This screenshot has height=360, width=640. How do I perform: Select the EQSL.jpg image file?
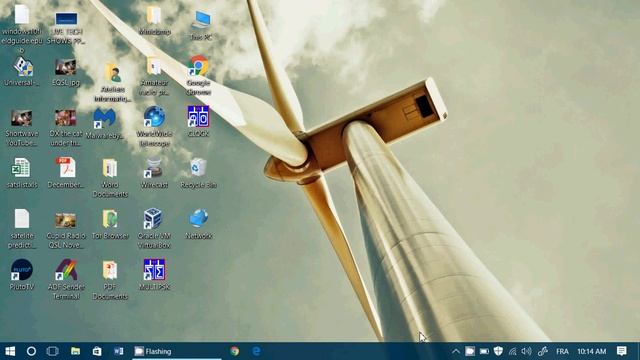pos(66,72)
